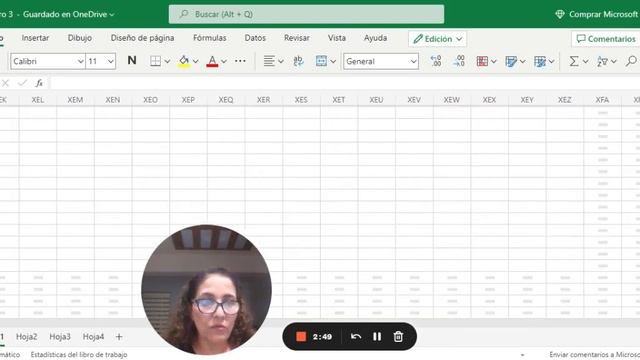640x360 pixels.
Task: Open the Insertar ribbon tab
Action: 36,38
